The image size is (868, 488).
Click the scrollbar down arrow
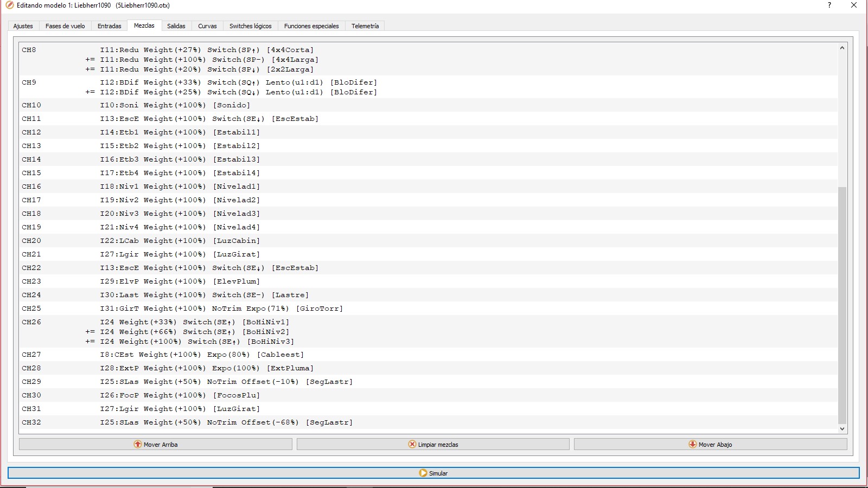tap(842, 429)
